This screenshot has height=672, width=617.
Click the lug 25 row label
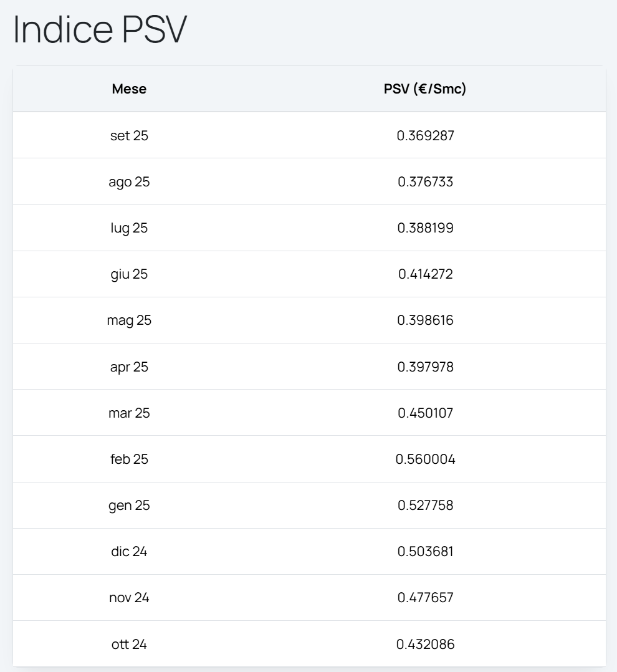coord(129,228)
